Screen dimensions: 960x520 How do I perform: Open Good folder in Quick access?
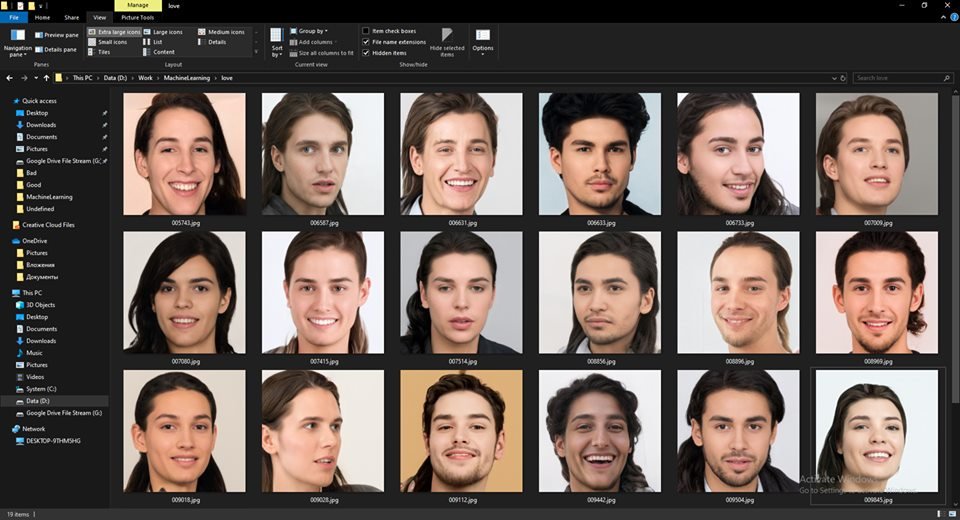coord(29,185)
